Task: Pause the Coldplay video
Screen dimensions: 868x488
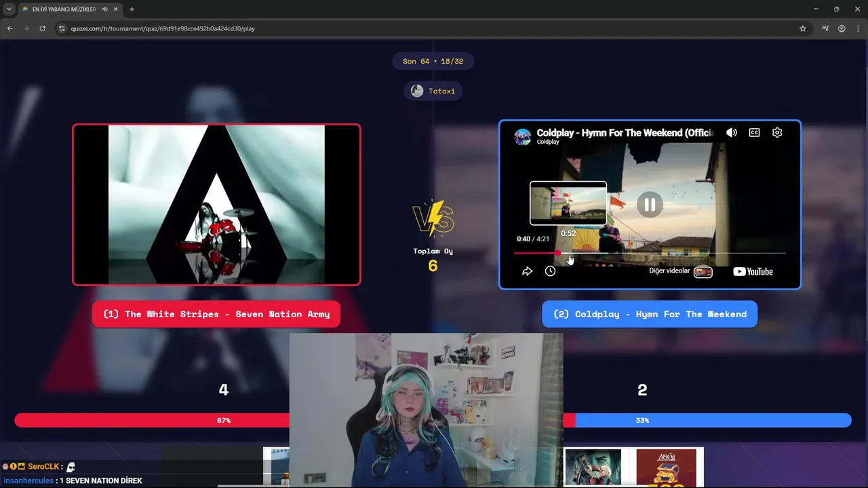Action: pos(650,204)
